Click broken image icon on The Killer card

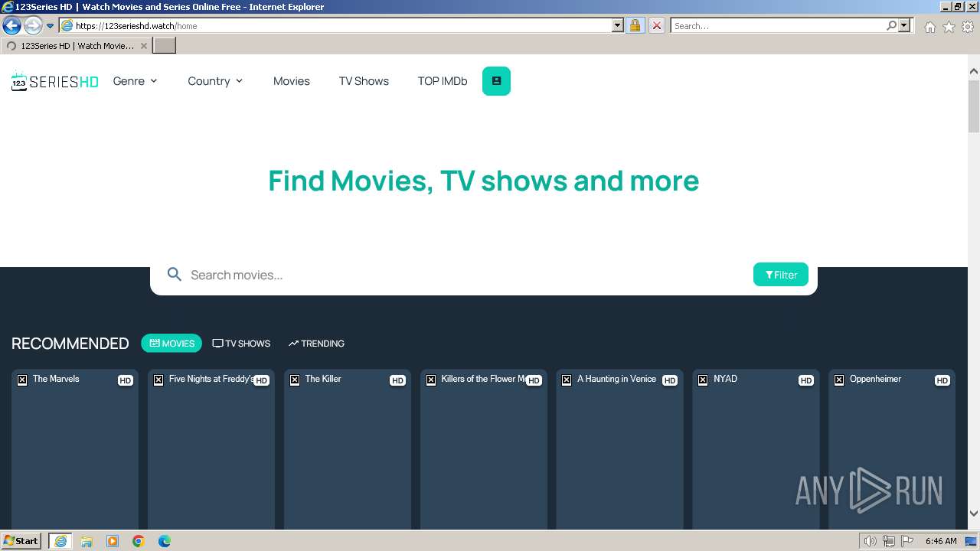pos(295,380)
